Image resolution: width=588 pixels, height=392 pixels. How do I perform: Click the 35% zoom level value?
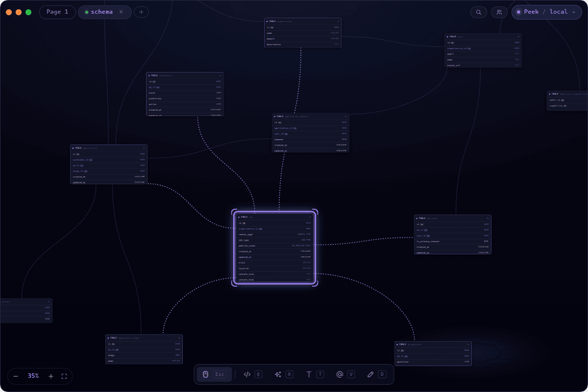coord(33,376)
